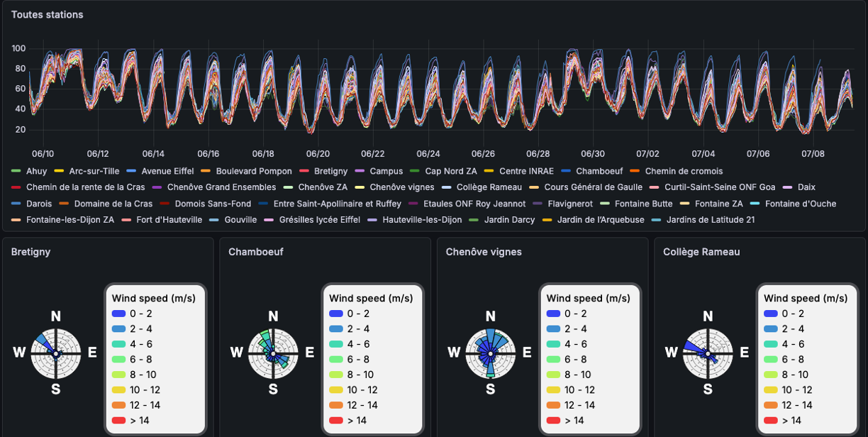Click the Bretigny wind rose chart
This screenshot has height=437, width=868.
pyautogui.click(x=55, y=353)
